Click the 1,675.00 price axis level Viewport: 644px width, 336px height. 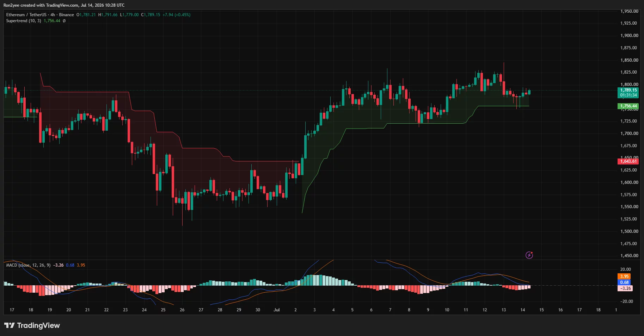click(x=629, y=146)
